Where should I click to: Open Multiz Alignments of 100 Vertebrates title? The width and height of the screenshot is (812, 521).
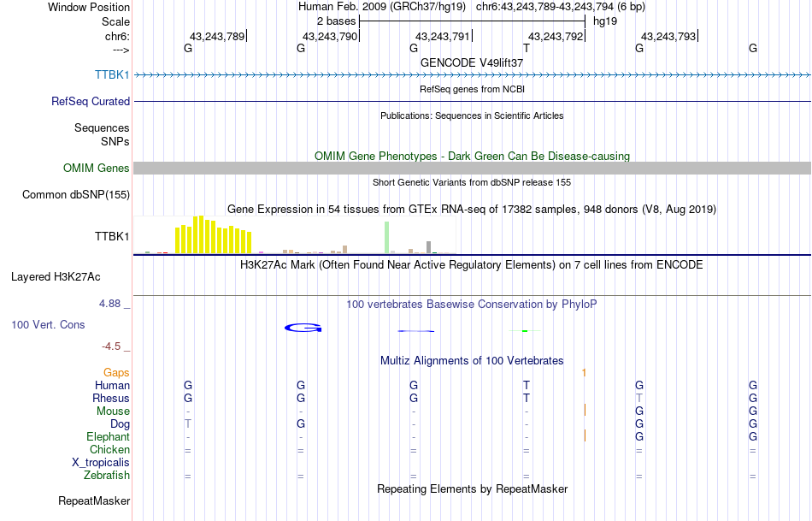pos(472,360)
